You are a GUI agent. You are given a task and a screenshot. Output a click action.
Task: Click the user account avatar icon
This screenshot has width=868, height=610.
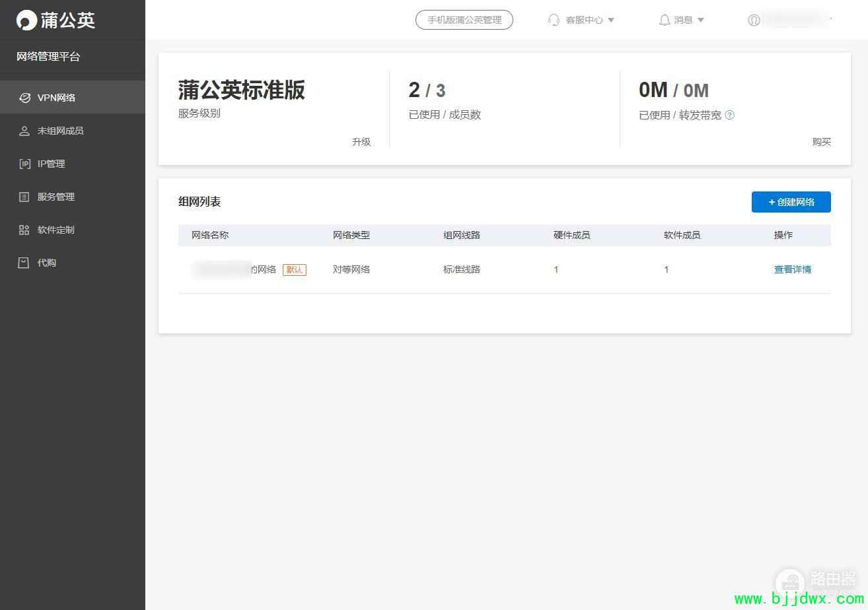click(x=754, y=20)
